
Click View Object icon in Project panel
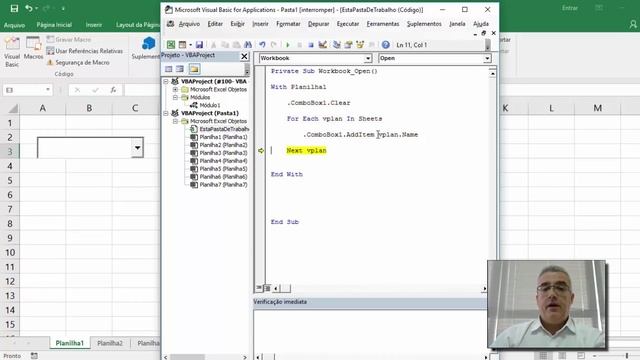pos(180,69)
